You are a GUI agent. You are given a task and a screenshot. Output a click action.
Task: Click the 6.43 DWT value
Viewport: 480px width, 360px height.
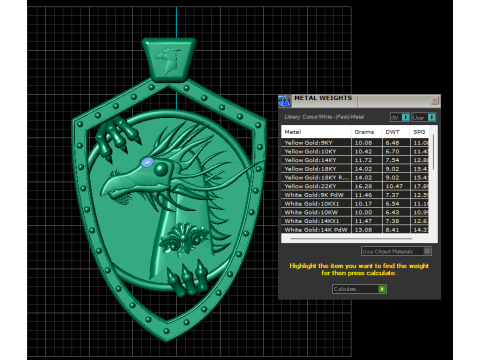coord(392,212)
